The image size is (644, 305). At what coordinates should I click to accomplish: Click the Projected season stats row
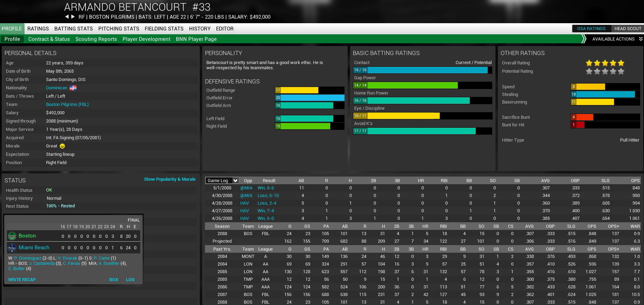click(x=423, y=241)
